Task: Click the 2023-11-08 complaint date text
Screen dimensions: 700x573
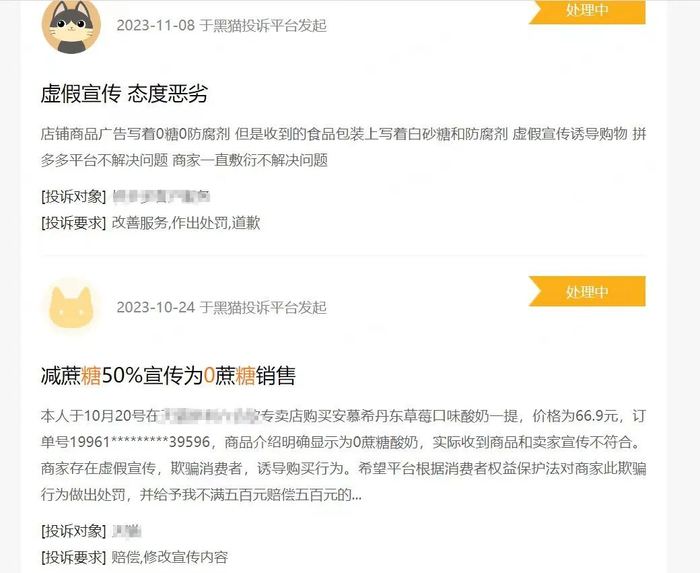Action: coord(155,25)
